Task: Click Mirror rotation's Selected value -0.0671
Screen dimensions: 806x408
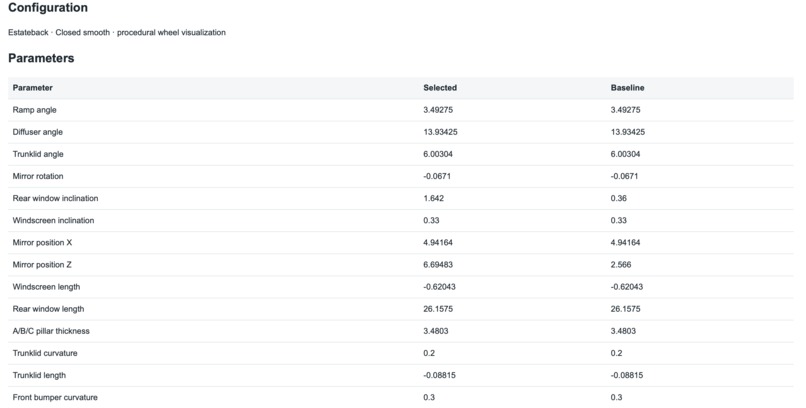Action: pos(437,176)
